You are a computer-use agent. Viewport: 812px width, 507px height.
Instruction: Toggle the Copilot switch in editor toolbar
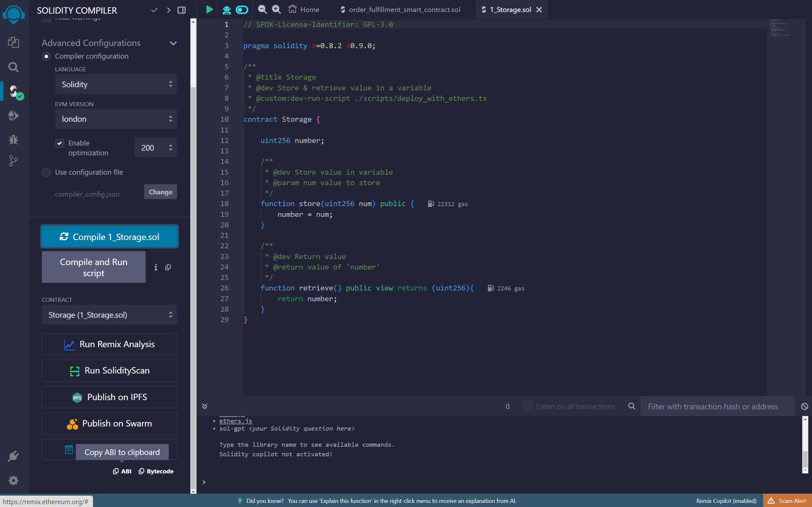point(242,10)
